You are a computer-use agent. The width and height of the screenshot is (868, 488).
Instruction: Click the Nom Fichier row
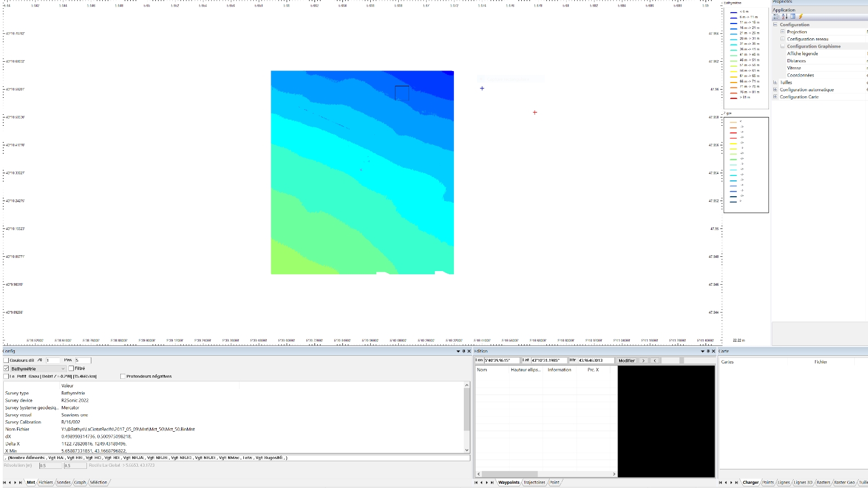234,430
